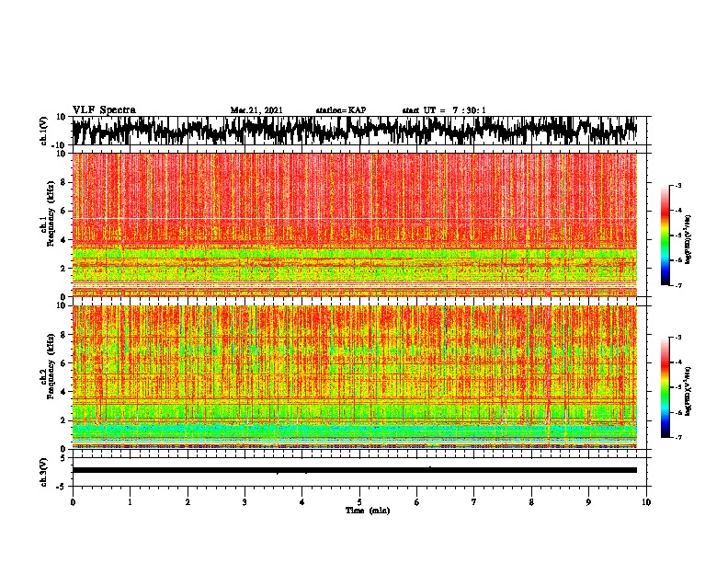The width and height of the screenshot is (728, 563).
Task: Select the date text "Mar.21, 2021"
Action: coord(256,110)
